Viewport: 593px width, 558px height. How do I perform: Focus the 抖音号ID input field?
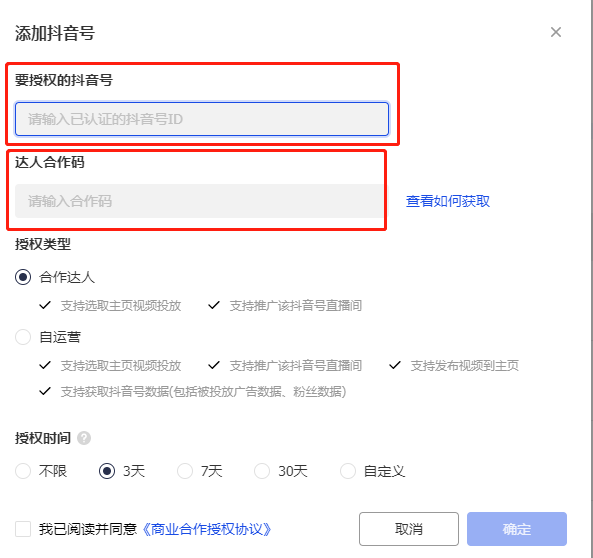coord(202,119)
